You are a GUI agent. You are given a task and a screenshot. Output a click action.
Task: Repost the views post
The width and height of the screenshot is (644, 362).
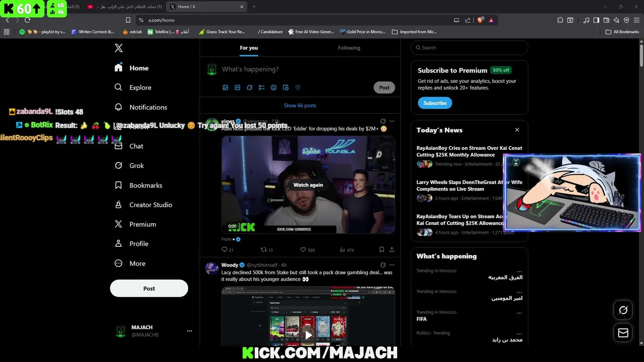tap(267, 250)
